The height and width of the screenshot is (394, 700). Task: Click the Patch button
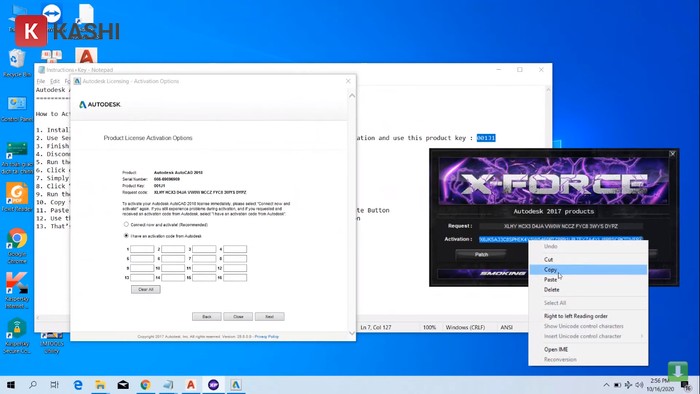tap(481, 254)
